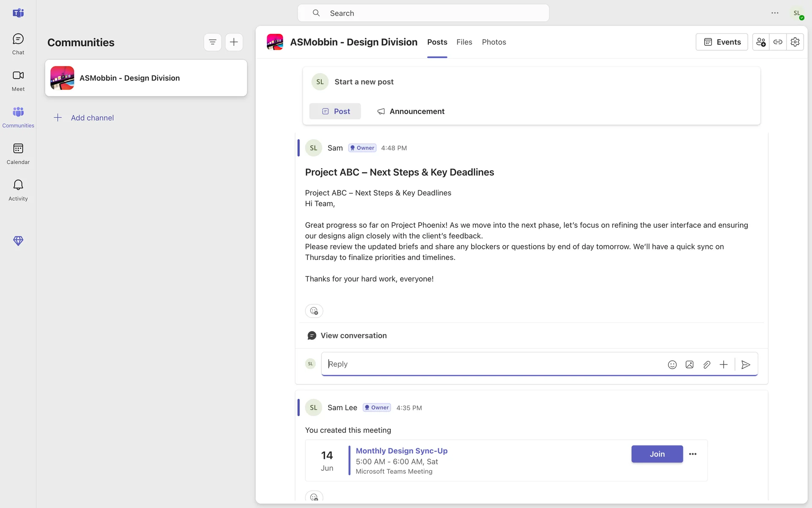
Task: Open more options on meeting card
Action: click(x=692, y=454)
